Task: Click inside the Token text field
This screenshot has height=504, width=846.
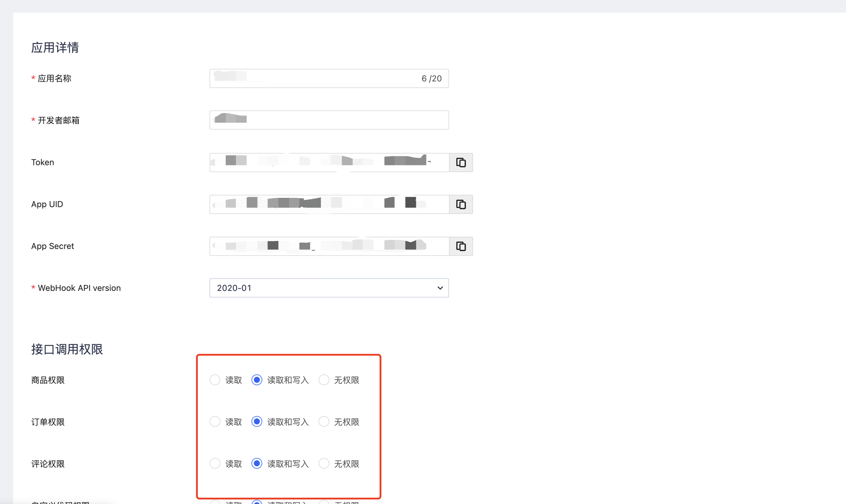Action: [x=329, y=162]
